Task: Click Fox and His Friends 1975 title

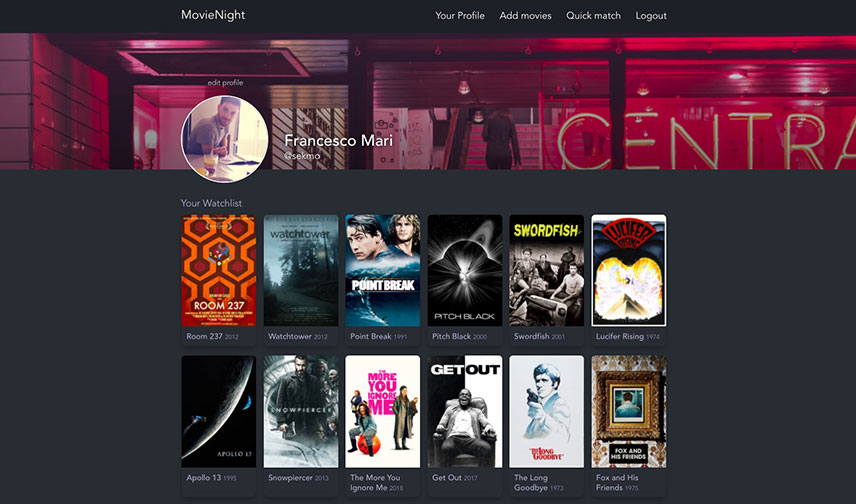Action: click(617, 482)
